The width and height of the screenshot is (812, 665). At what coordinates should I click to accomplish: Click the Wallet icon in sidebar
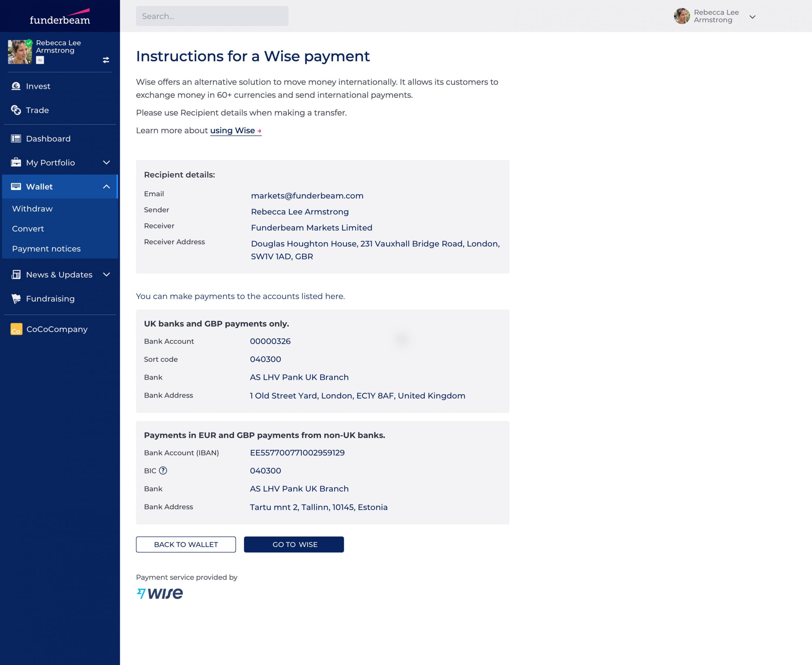15,187
